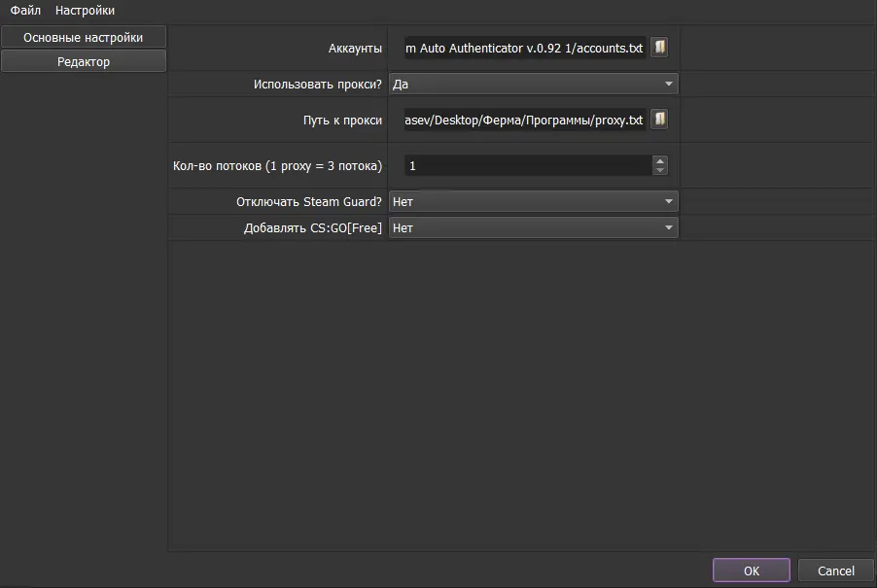Click the Аккаунты path input field
The height and width of the screenshot is (588, 877).
(x=525, y=48)
